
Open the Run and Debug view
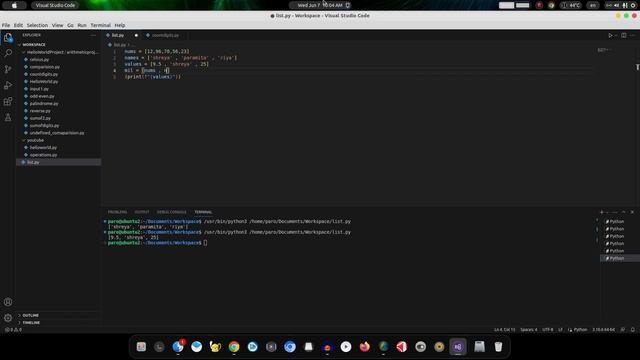tap(8, 85)
